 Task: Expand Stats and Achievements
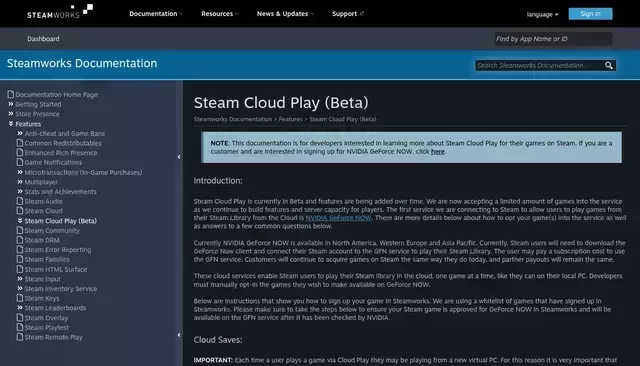[x=20, y=191]
